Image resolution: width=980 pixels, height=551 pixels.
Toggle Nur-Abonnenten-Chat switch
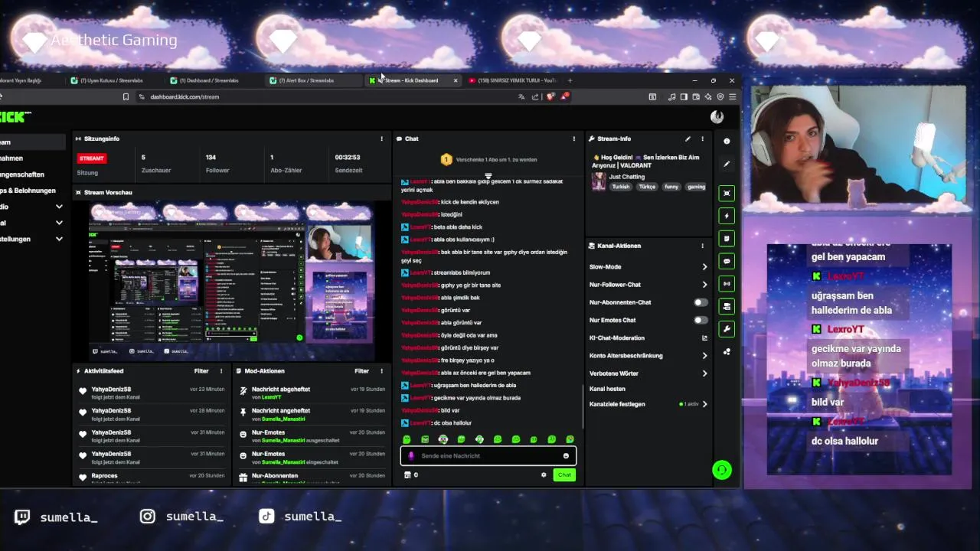click(701, 302)
